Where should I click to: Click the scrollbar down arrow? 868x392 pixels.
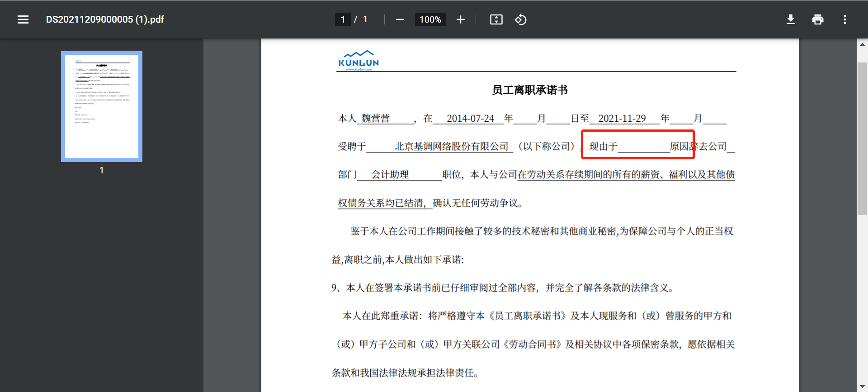(862, 387)
